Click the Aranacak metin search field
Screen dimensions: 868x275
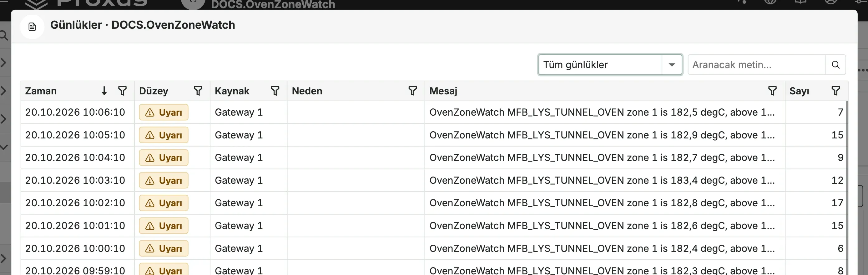[756, 65]
